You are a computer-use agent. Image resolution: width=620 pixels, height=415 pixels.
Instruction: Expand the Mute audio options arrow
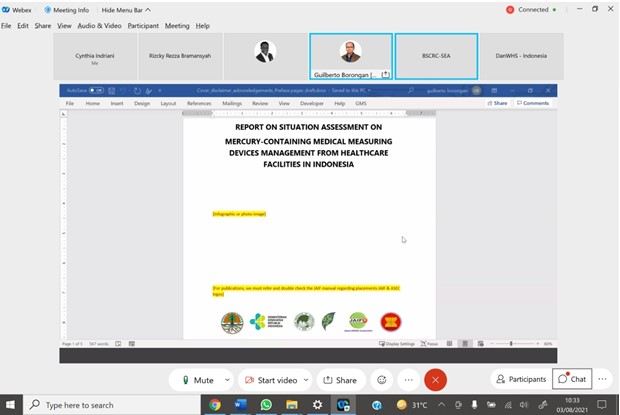pos(227,380)
